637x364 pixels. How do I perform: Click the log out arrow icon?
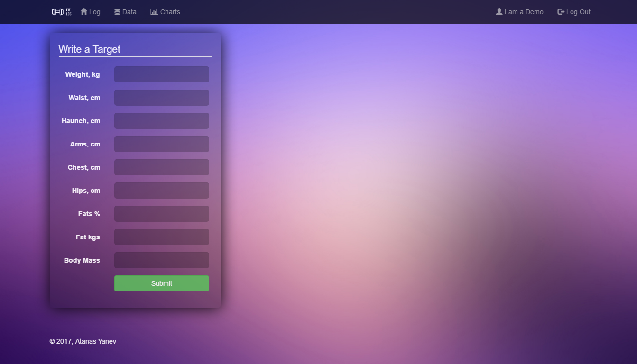click(x=561, y=11)
